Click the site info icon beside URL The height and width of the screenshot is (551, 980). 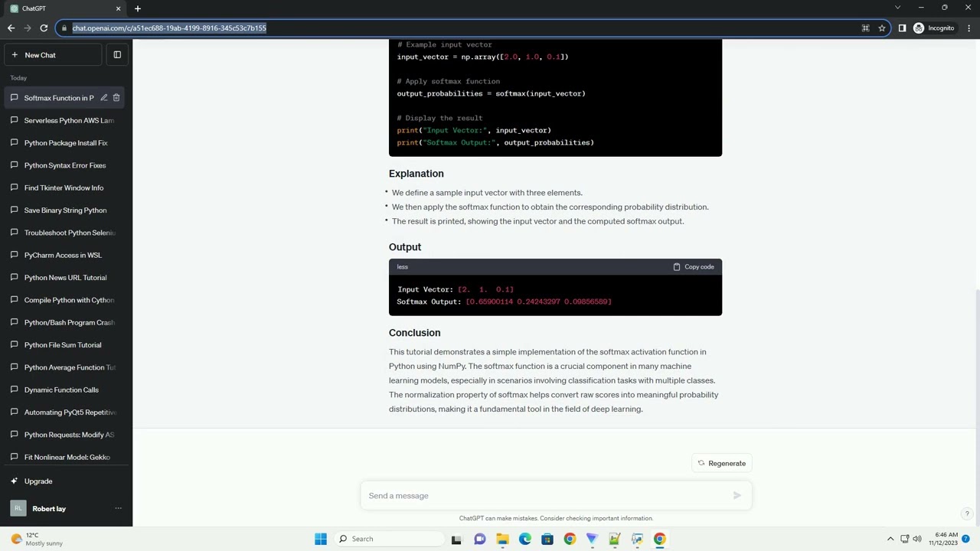tap(64, 28)
